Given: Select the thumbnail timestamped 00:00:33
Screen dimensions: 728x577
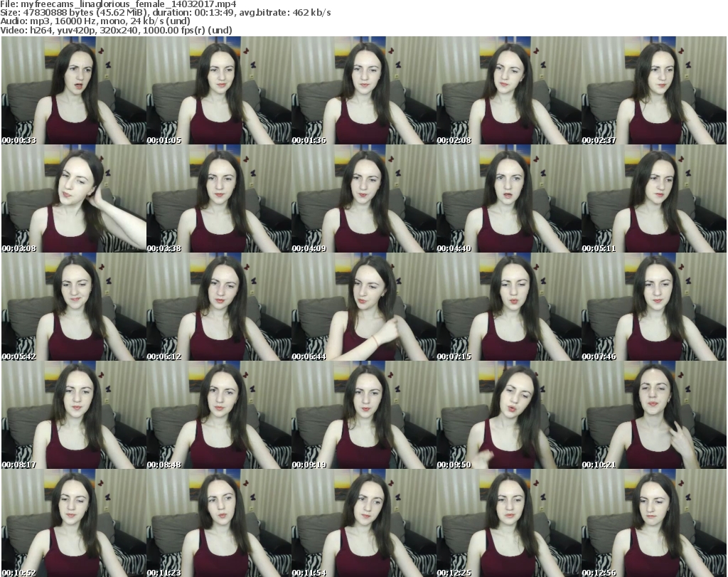Looking at the screenshot, I should pos(74,90).
